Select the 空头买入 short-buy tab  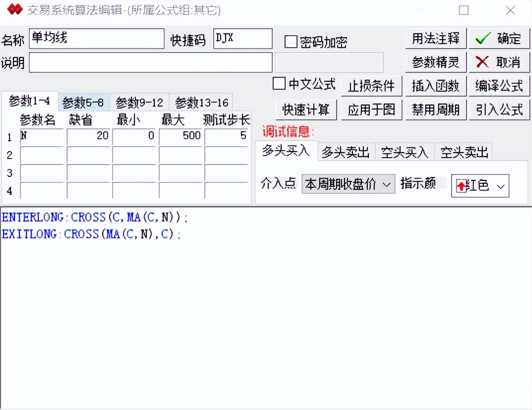point(404,151)
